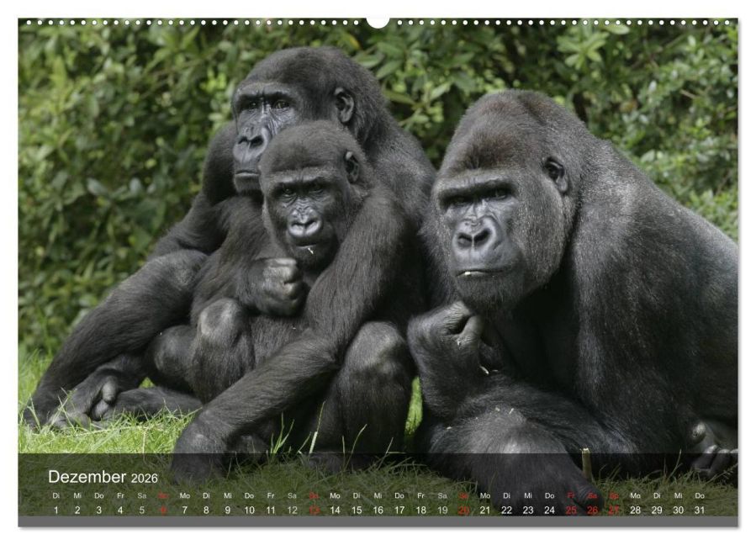The width and height of the screenshot is (756, 545).
Task: Select day number 17 in the calendar strip
Action: click(x=399, y=510)
